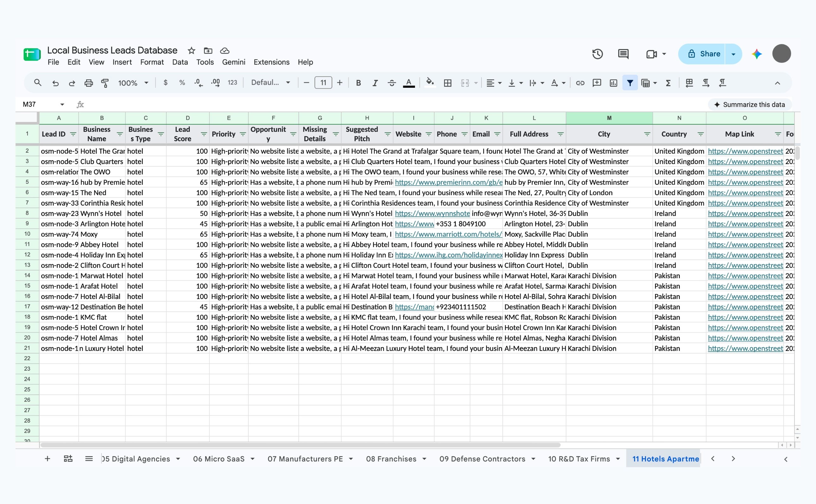Click the Share button
Screen dimensions: 816x504
click(702, 54)
